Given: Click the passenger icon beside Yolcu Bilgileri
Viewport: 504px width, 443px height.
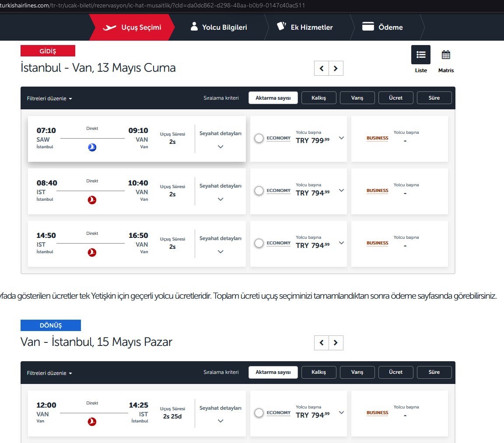Looking at the screenshot, I should coord(194,26).
